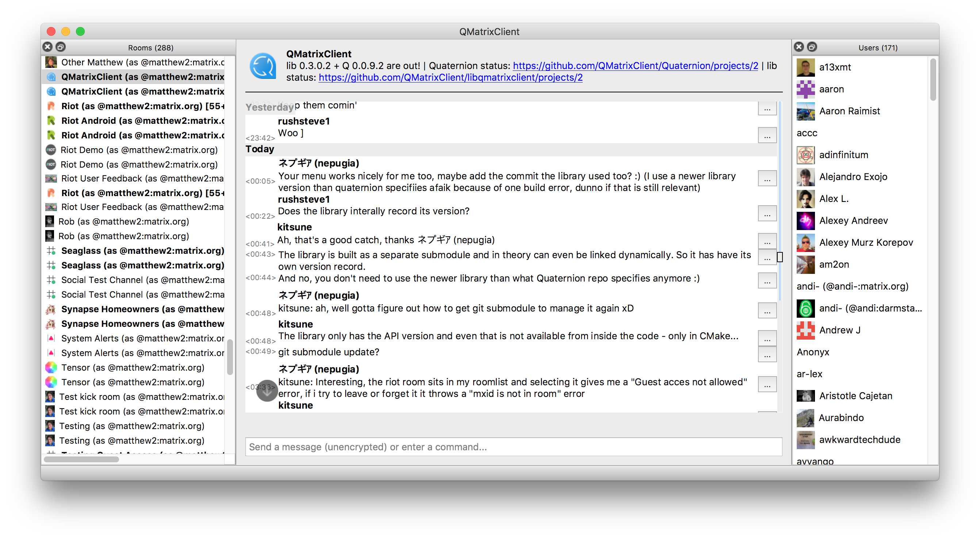Image resolution: width=980 pixels, height=539 pixels.
Task: Click the scroll-to-bottom arrow button
Action: [267, 391]
